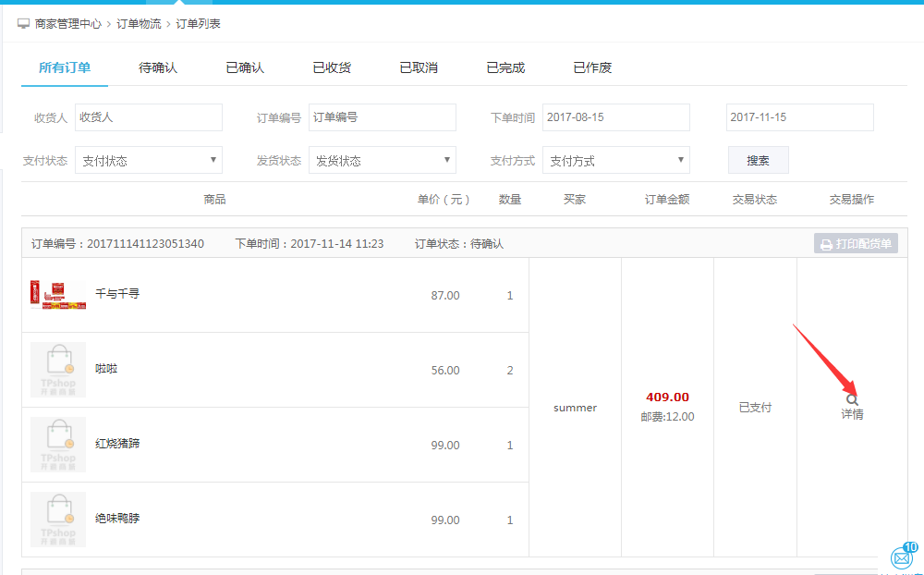924x575 pixels.
Task: Select the 已完成 tab
Action: pyautogui.click(x=505, y=67)
